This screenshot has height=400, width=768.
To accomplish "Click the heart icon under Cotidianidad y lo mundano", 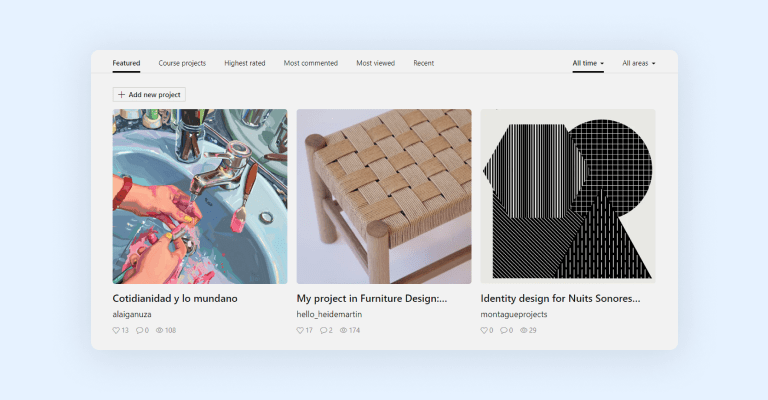I will click(117, 330).
